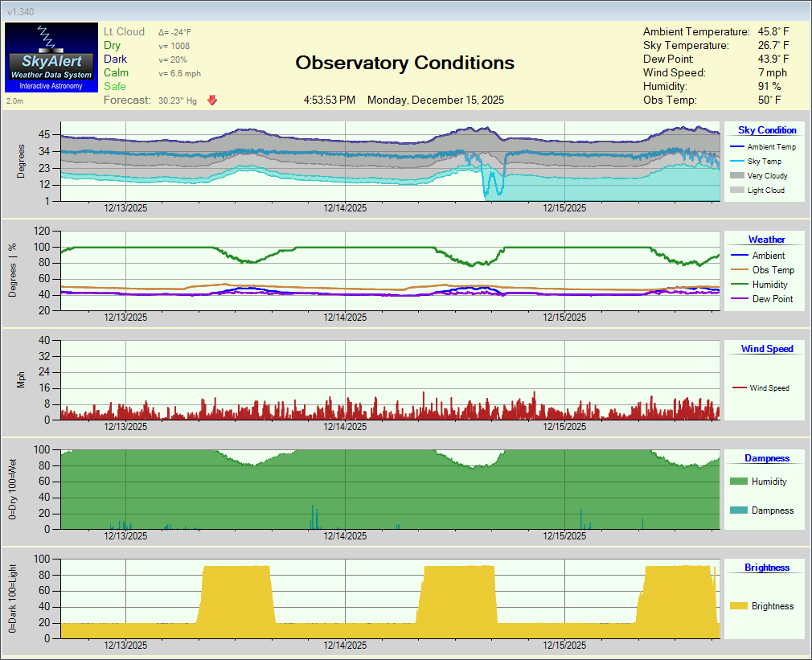This screenshot has width=812, height=660.
Task: Open the Weather legend title
Action: pyautogui.click(x=766, y=240)
